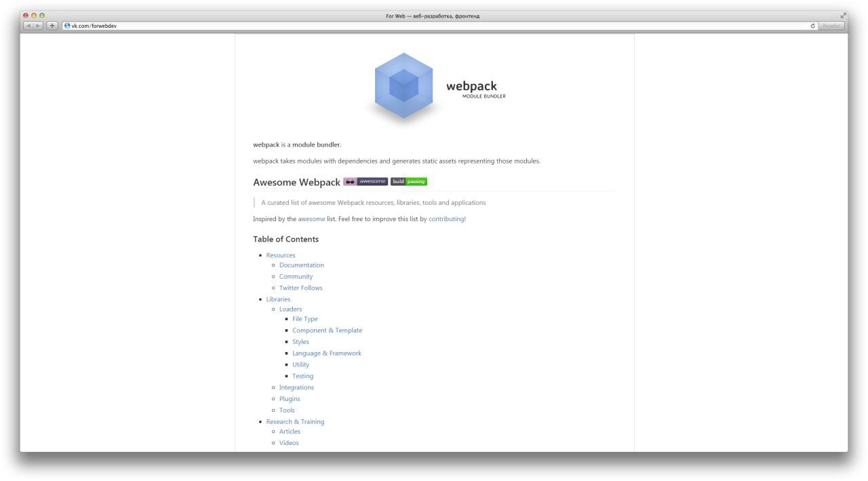Screen dimensions: 868x481
Task: Jump to Styles section
Action: tap(300, 342)
